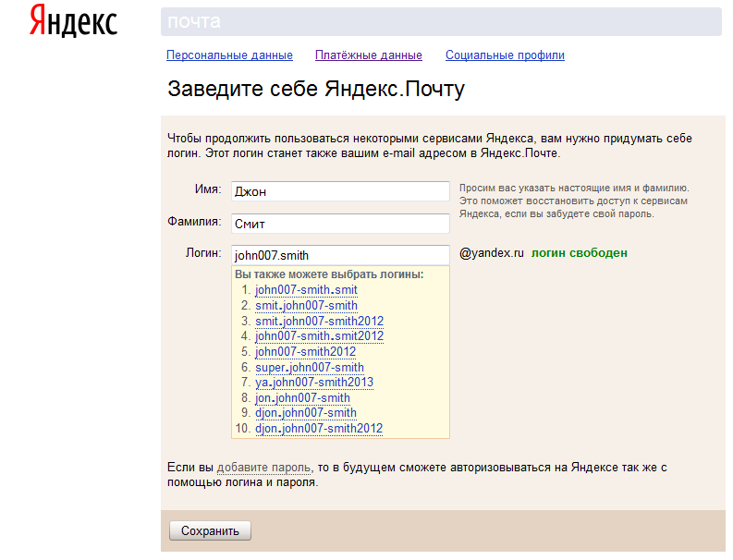Screen dimensions: 733x560
Task: Click the label Вы также можете выбрать логины
Action: (x=329, y=274)
